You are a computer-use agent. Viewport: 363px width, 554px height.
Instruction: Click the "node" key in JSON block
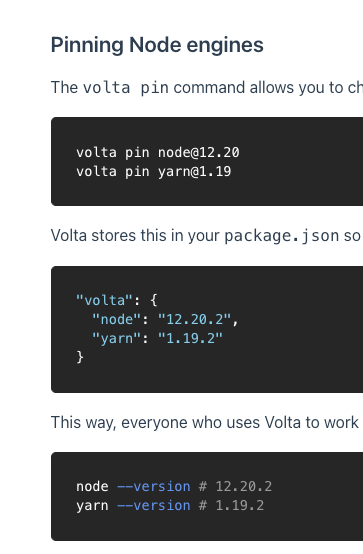pyautogui.click(x=117, y=320)
